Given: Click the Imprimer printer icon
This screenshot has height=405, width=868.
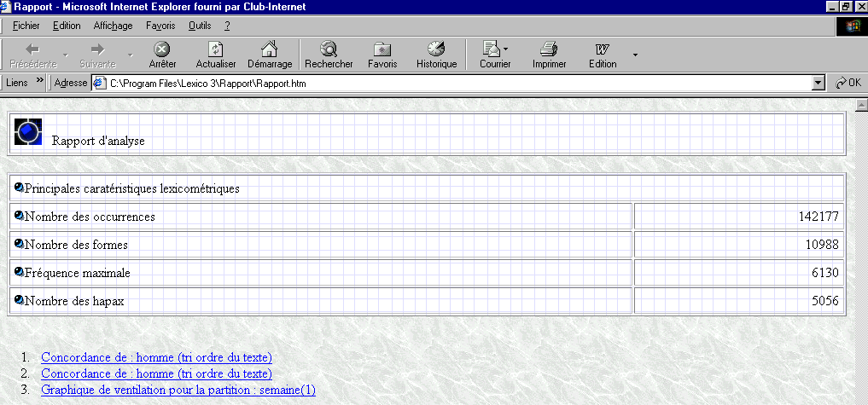Looking at the screenshot, I should point(549,49).
